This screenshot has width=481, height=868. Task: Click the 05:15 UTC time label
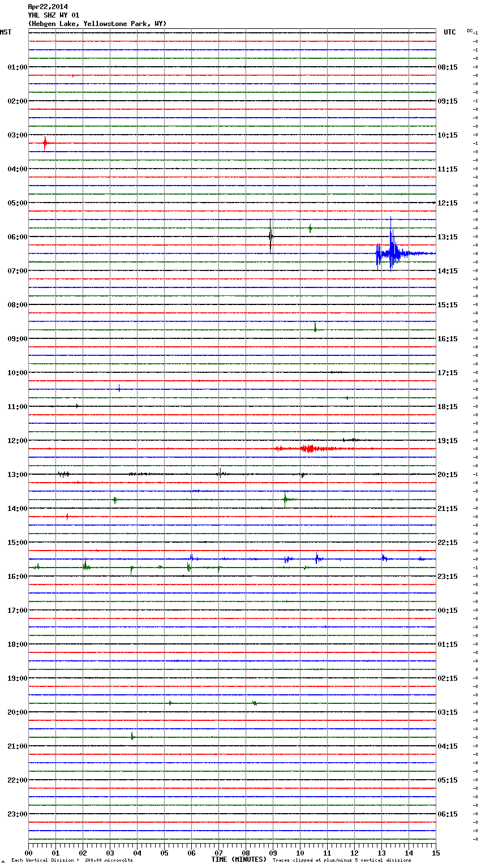(448, 780)
